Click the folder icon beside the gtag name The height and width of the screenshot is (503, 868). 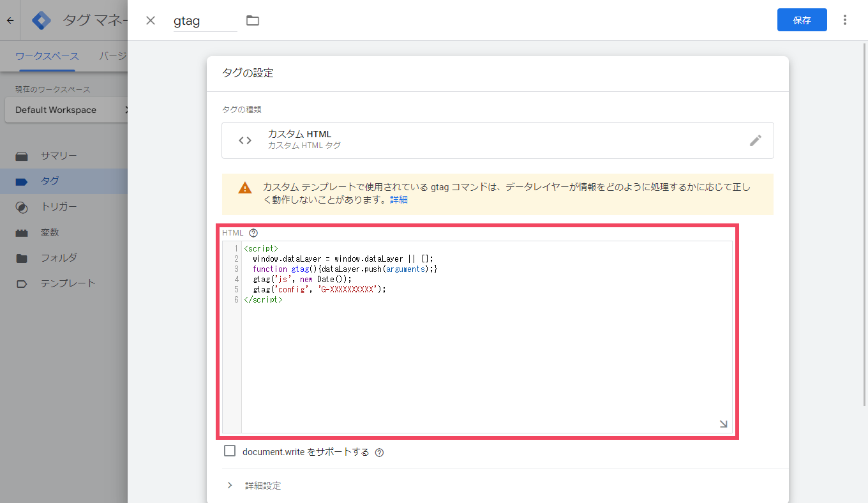click(x=253, y=20)
